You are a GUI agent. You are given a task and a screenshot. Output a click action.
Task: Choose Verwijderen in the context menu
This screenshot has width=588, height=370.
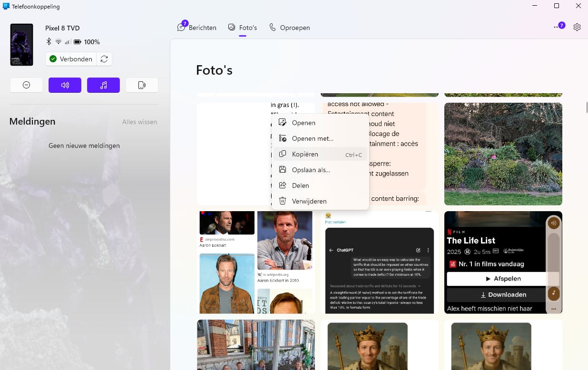pos(320,201)
